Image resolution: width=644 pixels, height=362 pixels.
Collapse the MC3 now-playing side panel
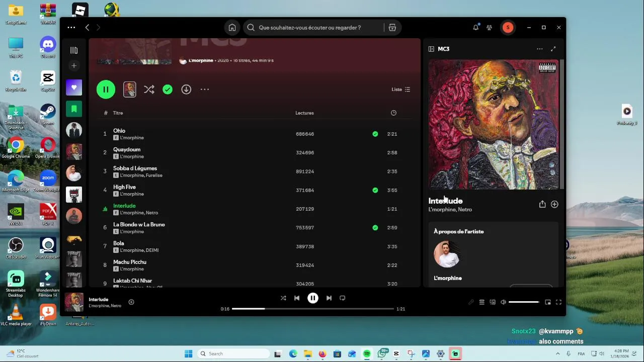[x=431, y=49]
